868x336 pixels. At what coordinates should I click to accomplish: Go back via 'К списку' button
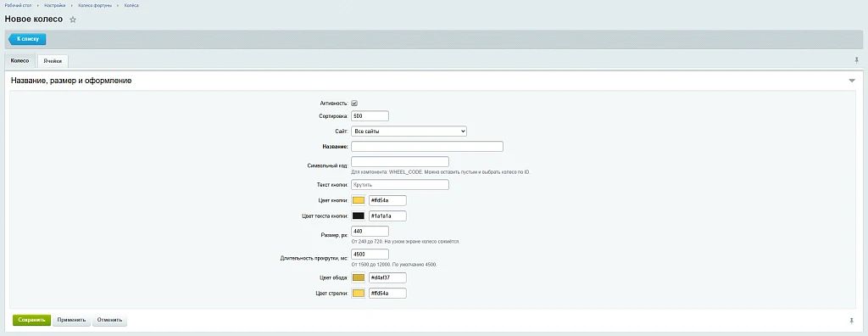click(27, 39)
